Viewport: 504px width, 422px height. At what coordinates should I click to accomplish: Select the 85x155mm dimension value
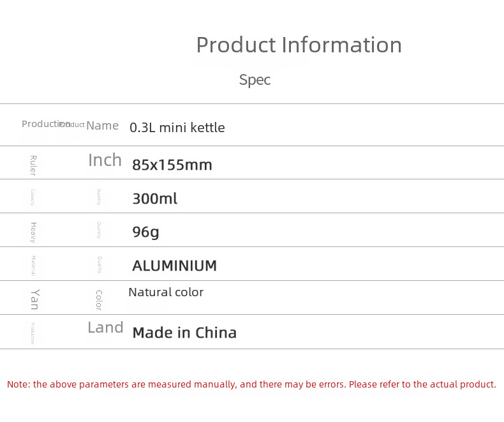[172, 165]
